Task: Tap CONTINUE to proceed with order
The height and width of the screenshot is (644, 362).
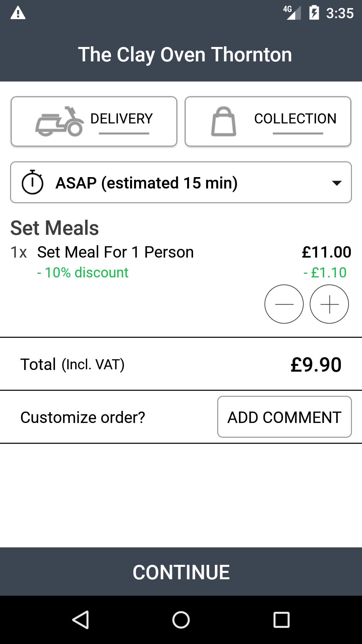Action: (x=181, y=572)
